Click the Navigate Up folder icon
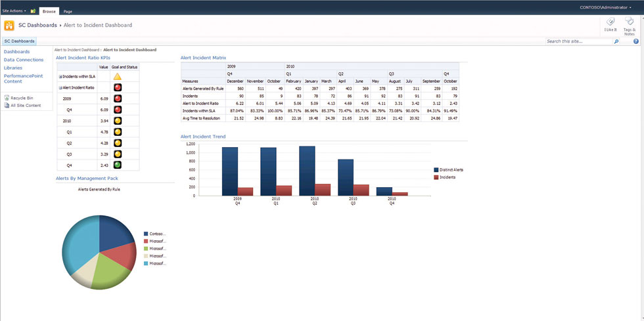644x321 pixels. (33, 11)
